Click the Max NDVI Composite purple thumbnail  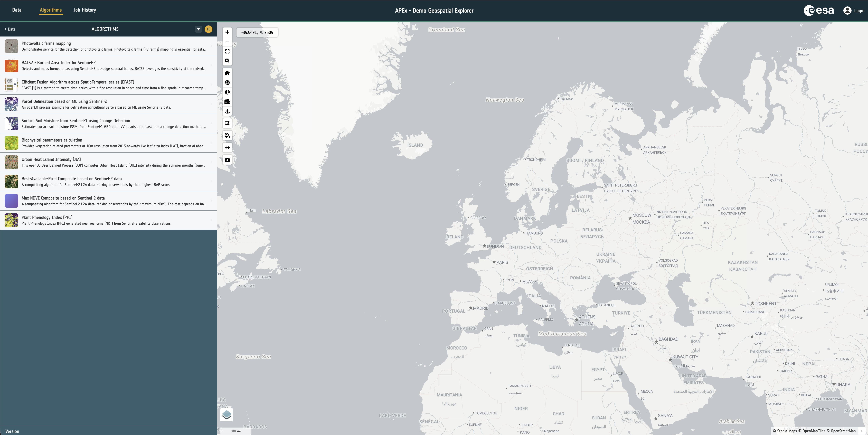pos(12,201)
